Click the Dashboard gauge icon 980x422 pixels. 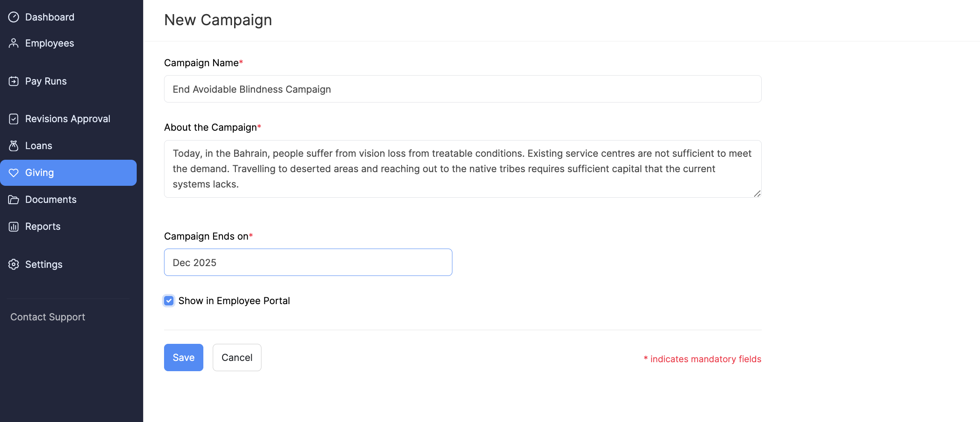tap(14, 17)
